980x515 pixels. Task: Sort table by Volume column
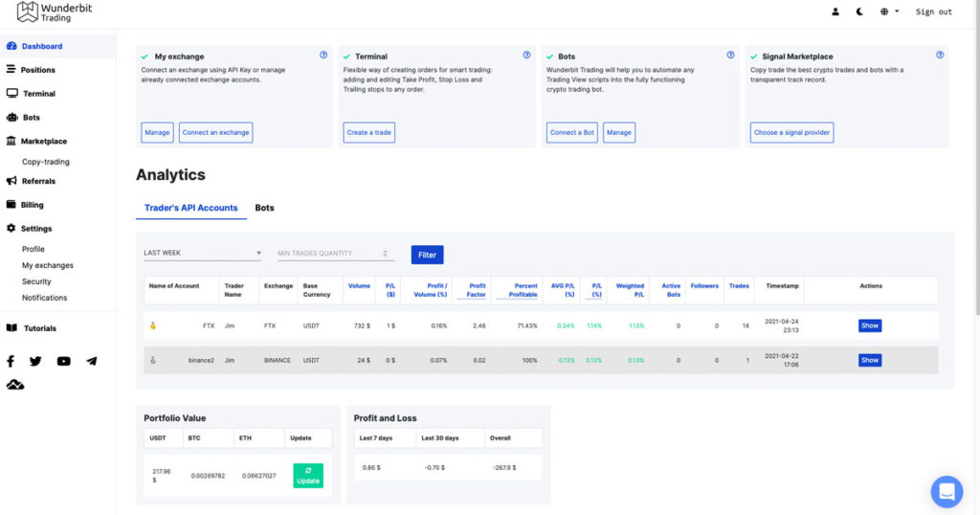coord(359,286)
